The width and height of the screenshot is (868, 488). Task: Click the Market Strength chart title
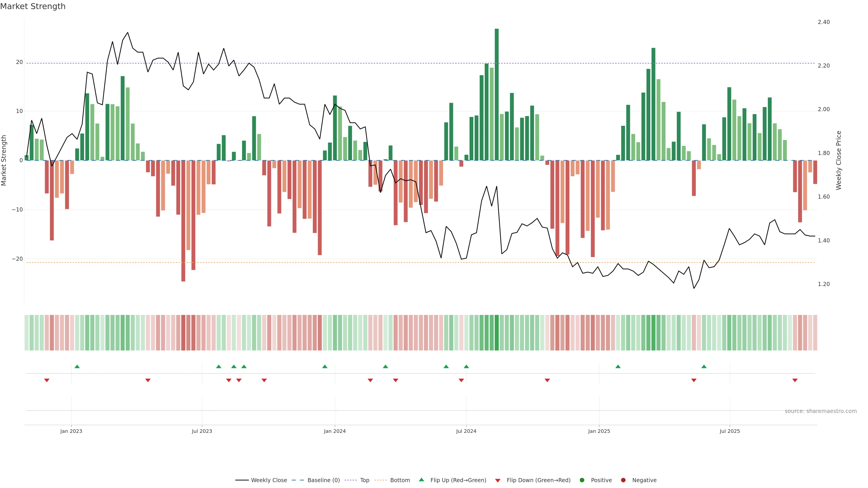pos(33,6)
